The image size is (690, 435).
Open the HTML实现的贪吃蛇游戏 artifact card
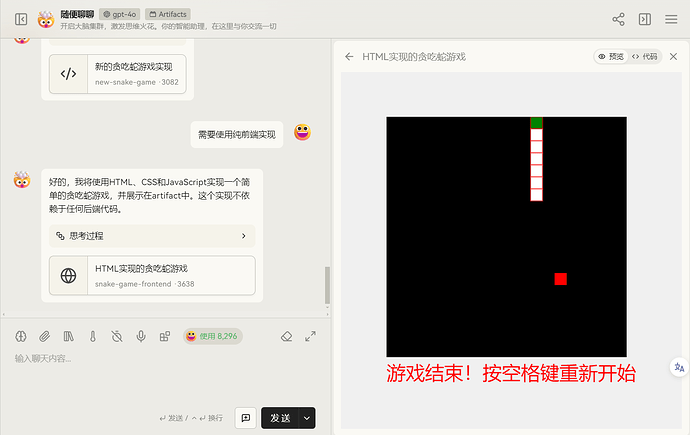coord(152,275)
